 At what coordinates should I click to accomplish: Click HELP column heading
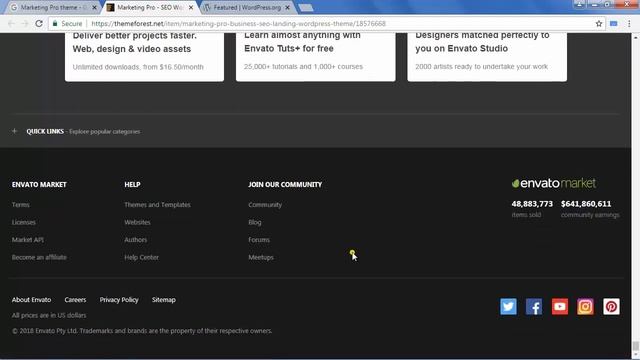[x=132, y=184]
